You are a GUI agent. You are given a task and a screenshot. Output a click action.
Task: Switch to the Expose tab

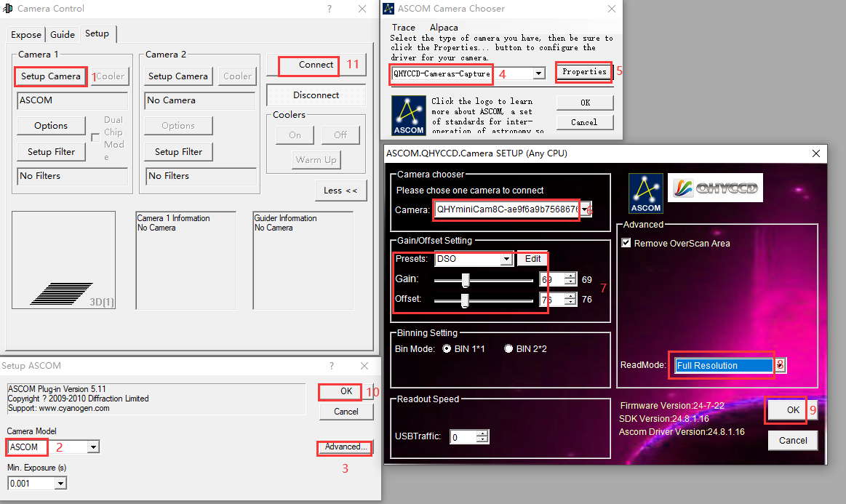coord(26,34)
